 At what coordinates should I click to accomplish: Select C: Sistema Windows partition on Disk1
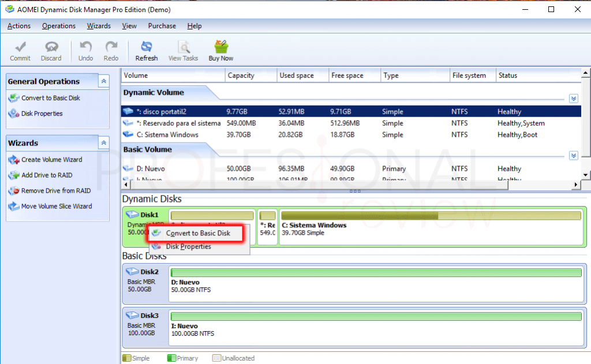click(431, 227)
